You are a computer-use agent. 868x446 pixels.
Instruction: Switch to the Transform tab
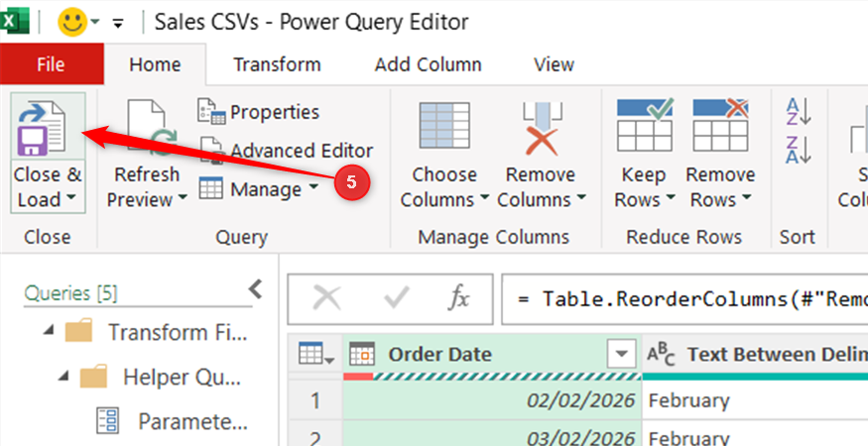pos(277,64)
